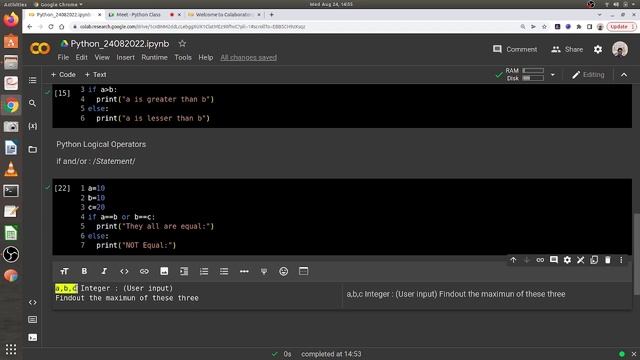
Task: Open the Files folder sidebar icon
Action: 33,149
